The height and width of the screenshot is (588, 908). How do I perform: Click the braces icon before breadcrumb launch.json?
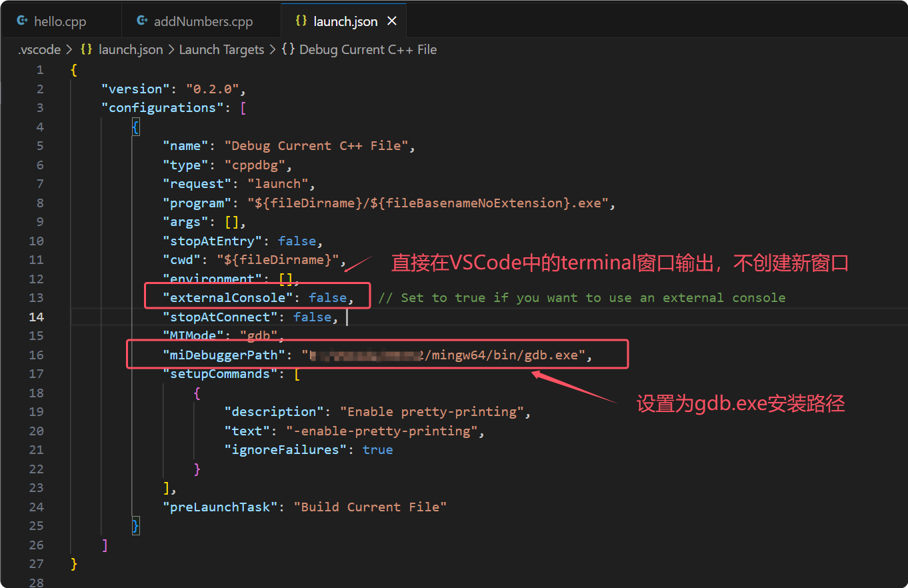(x=87, y=49)
